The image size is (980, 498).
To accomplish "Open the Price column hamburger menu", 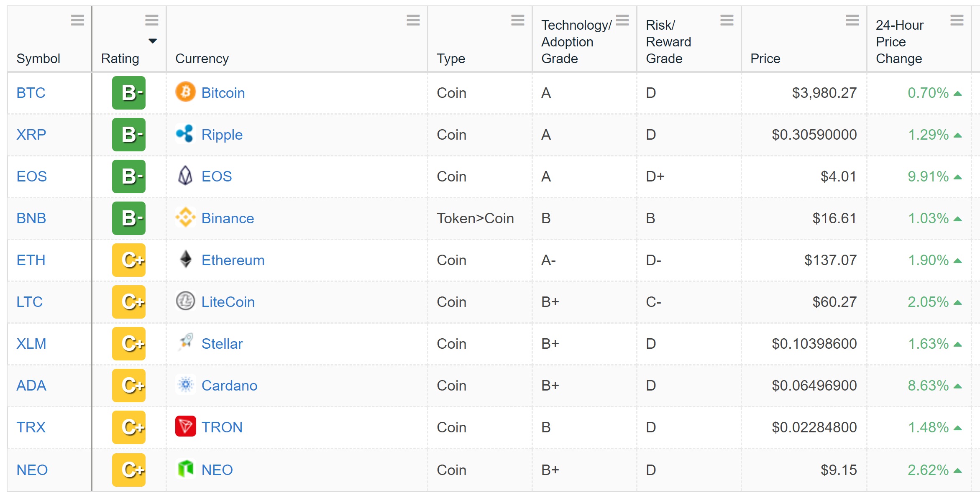I will tap(852, 20).
